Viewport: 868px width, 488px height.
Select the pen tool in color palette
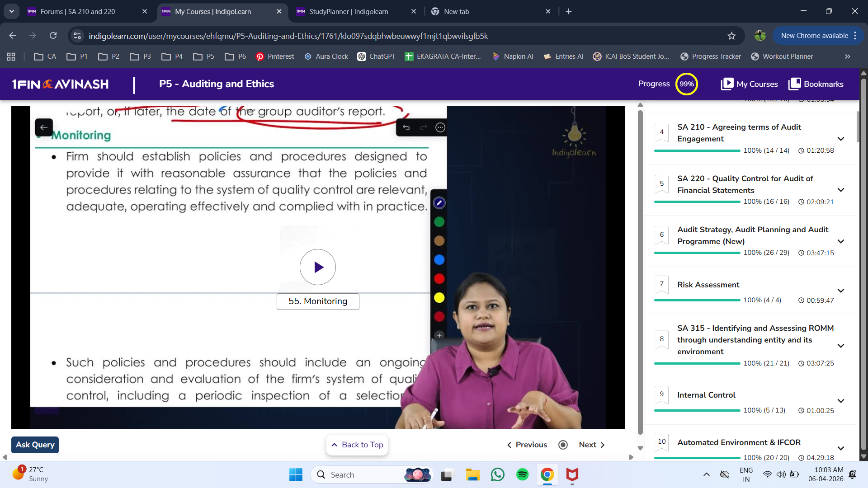[x=439, y=203]
